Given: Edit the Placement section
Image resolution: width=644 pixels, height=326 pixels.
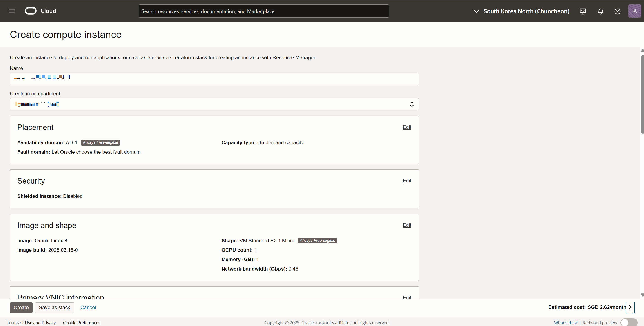Looking at the screenshot, I should click(407, 127).
